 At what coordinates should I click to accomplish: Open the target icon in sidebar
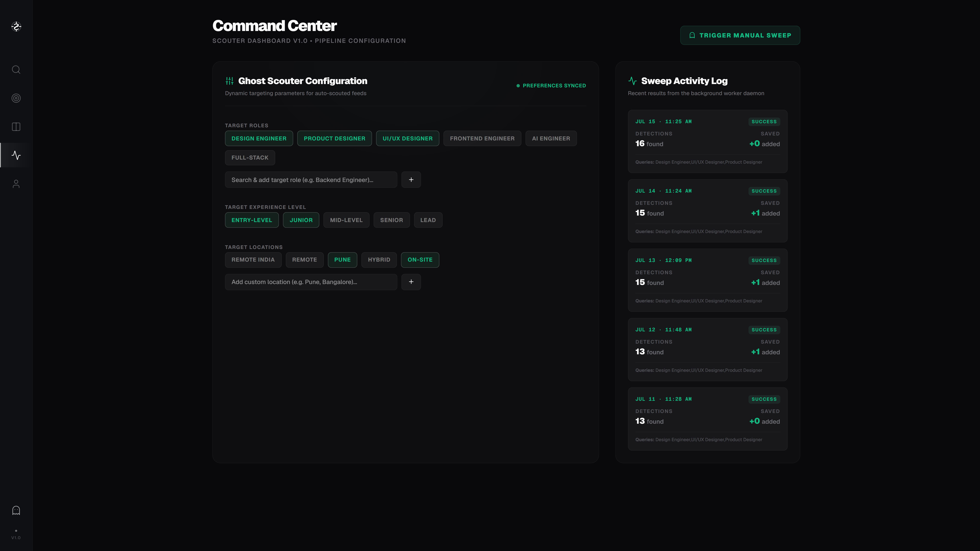[x=16, y=98]
